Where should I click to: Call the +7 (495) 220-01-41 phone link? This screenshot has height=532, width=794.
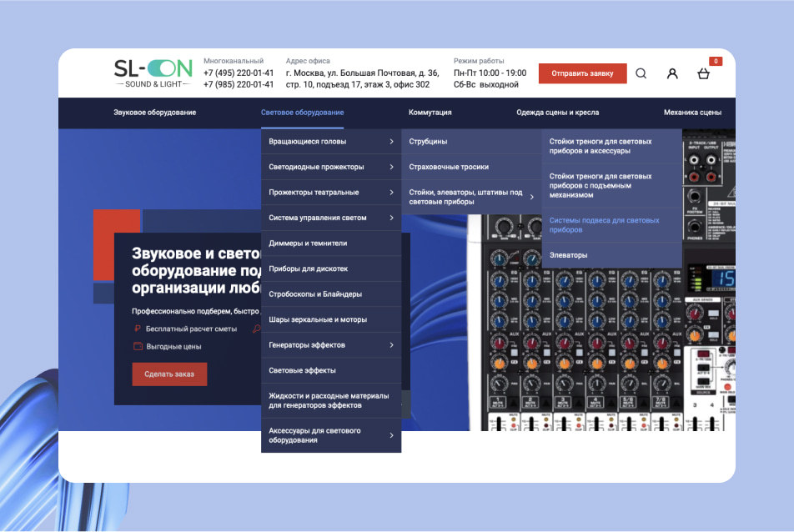239,73
